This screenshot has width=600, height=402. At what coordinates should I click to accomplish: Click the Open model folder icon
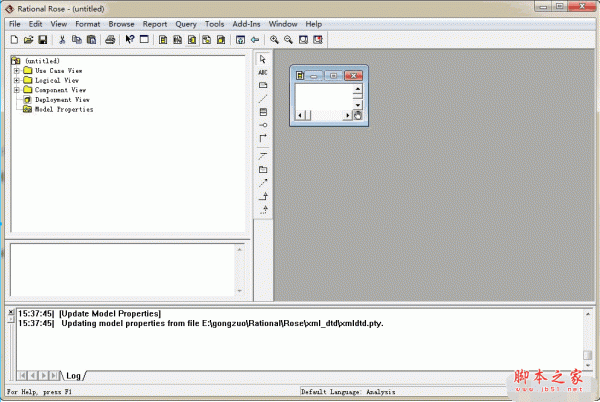28,39
